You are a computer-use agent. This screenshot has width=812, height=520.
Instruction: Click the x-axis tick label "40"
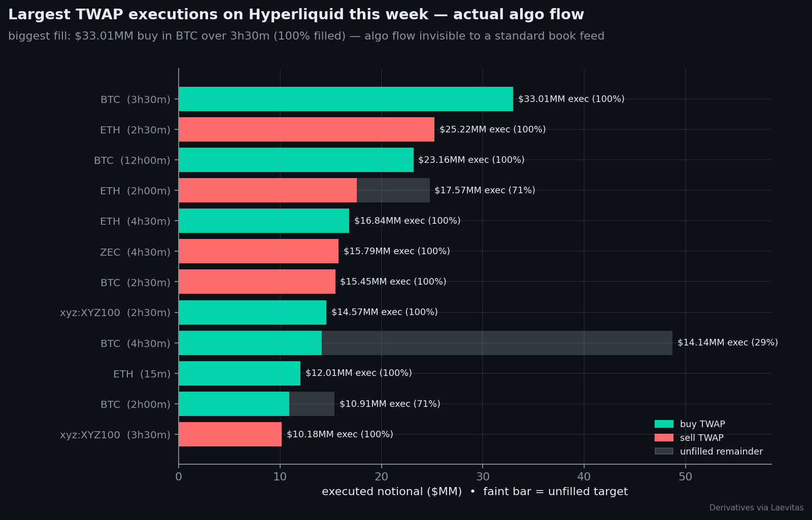pyautogui.click(x=584, y=477)
